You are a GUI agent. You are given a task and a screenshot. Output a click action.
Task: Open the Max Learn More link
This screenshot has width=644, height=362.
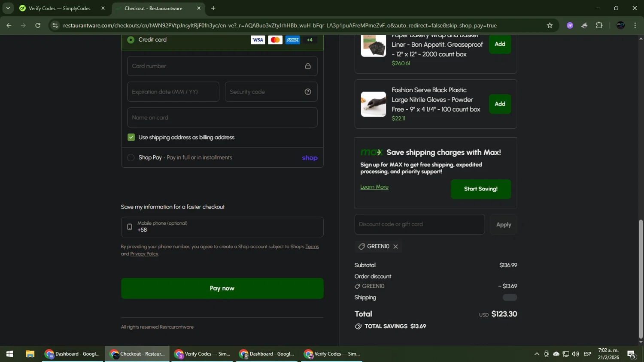[374, 187]
